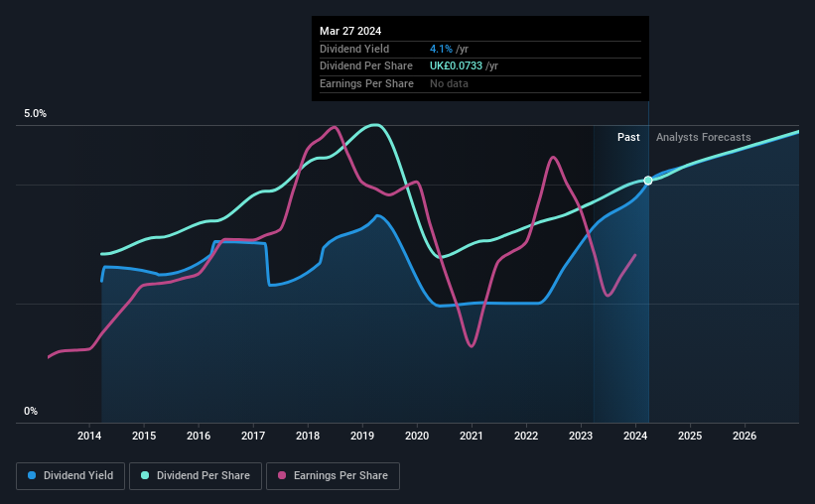Click the No data earnings value
The image size is (815, 504).
pos(449,83)
